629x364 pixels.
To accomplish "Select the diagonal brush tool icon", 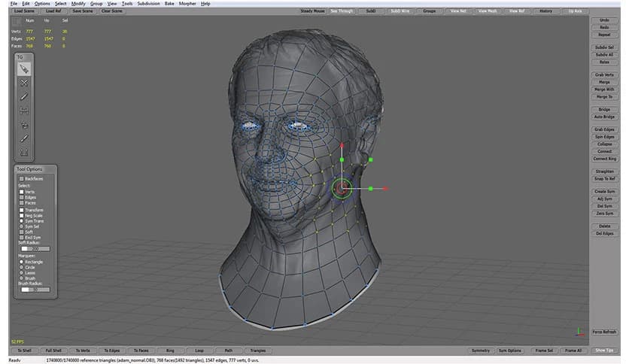I will [24, 138].
